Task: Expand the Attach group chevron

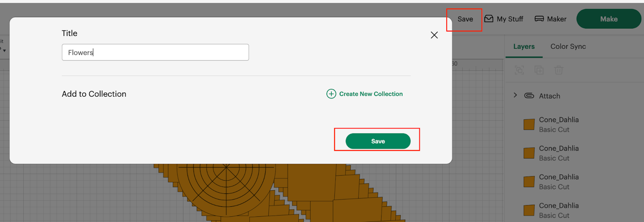Action: [x=515, y=95]
